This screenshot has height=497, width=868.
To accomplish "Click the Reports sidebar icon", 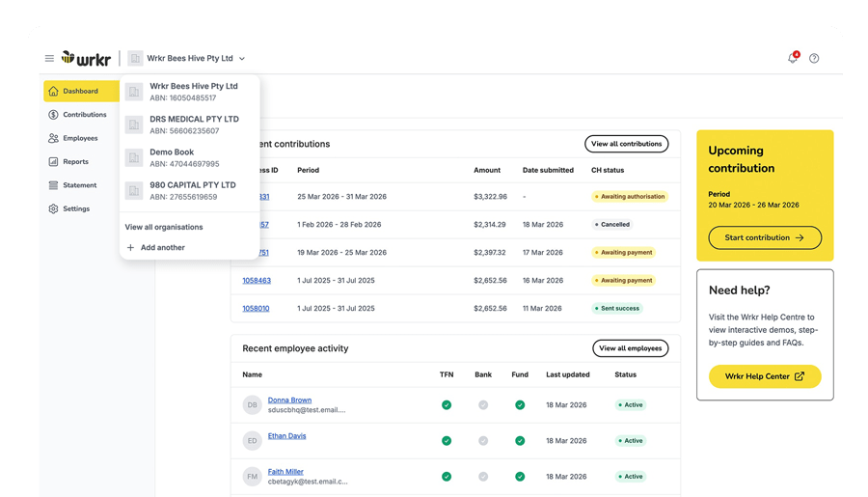I will (53, 162).
